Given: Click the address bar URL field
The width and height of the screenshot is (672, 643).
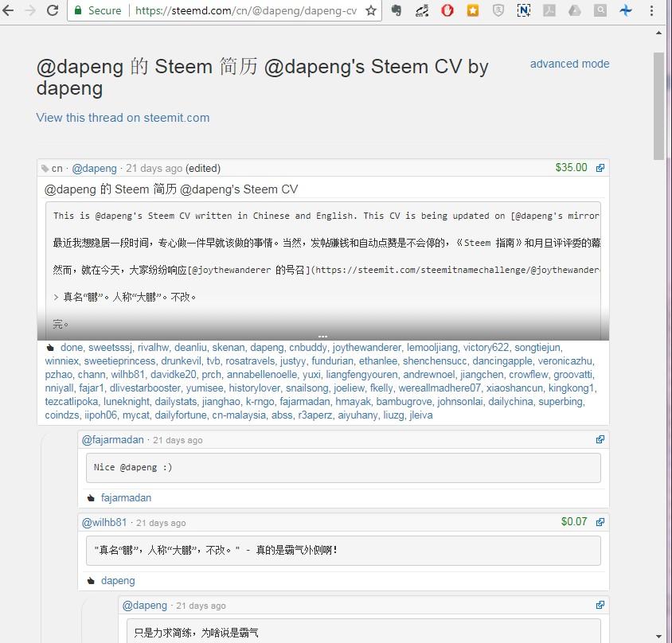Looking at the screenshot, I should click(x=245, y=10).
